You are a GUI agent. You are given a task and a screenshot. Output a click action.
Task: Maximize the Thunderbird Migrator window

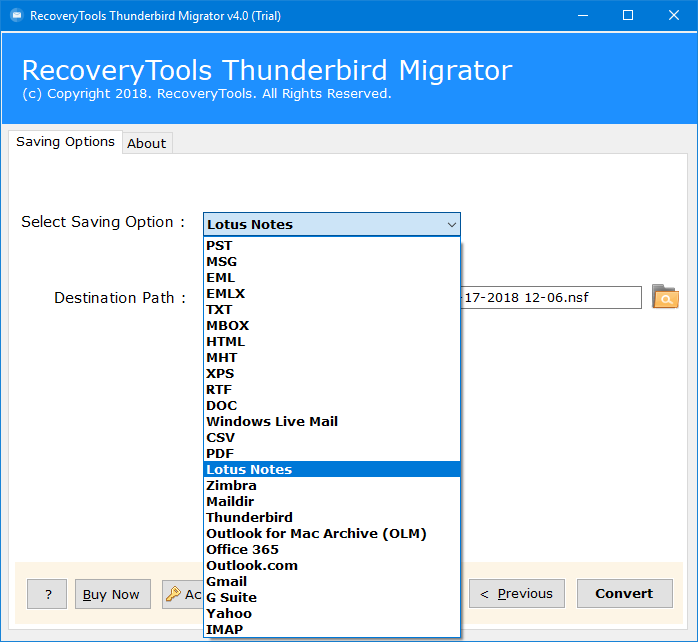point(628,16)
